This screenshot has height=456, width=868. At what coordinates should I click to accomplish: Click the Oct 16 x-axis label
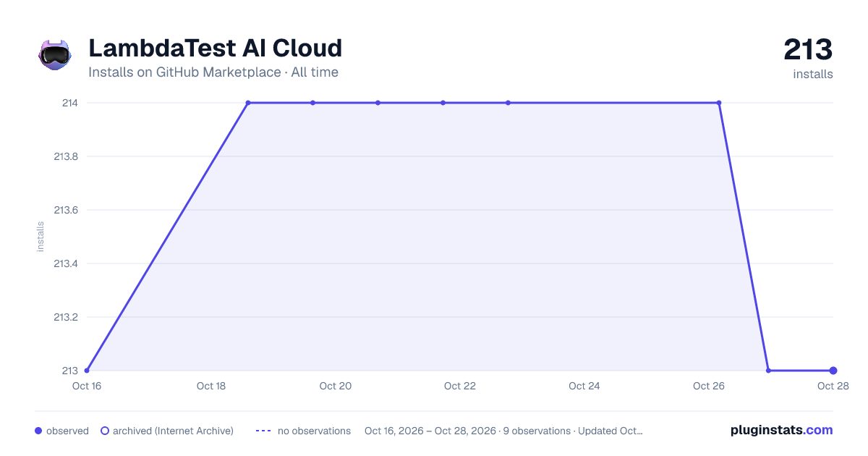point(87,386)
